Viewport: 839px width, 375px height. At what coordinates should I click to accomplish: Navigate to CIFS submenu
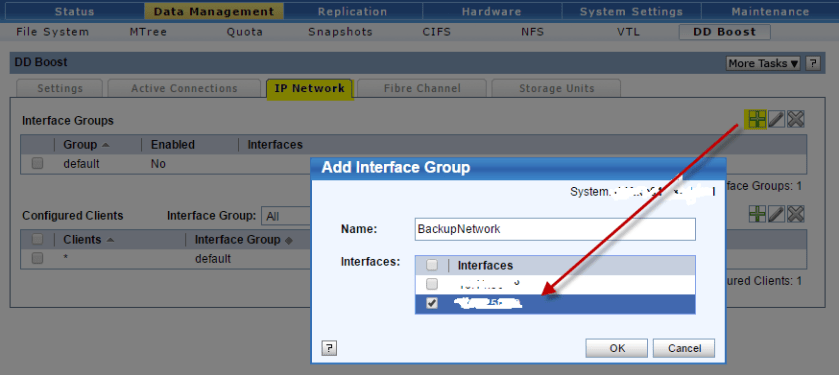pos(437,32)
